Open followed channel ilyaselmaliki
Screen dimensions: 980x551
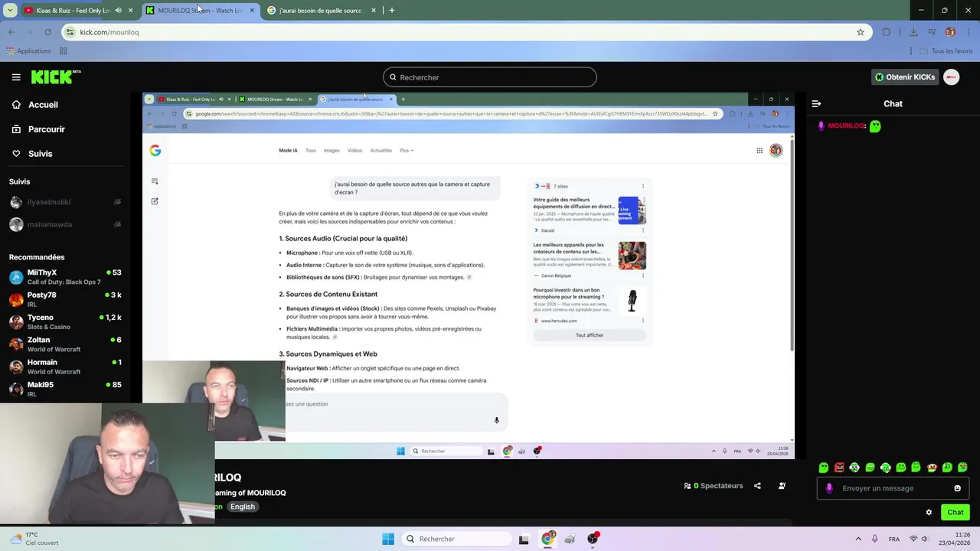tap(65, 202)
